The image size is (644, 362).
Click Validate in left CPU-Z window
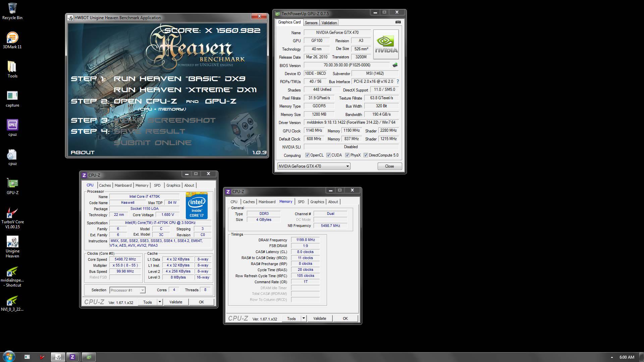point(176,302)
